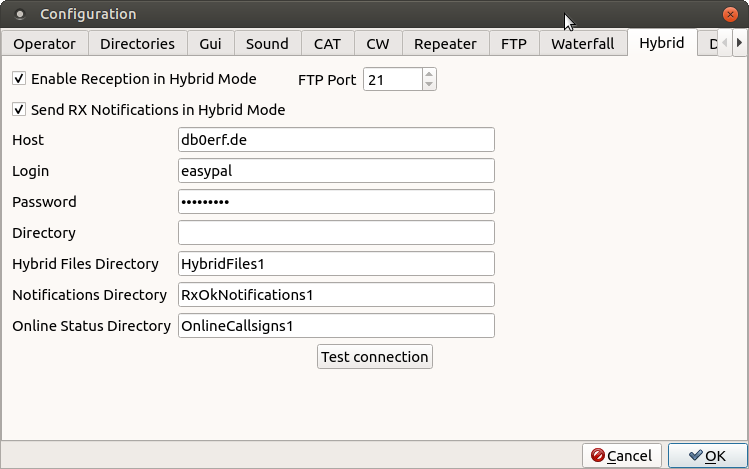Click the Host input field
Viewport: 749px width, 469px height.
pyautogui.click(x=336, y=140)
